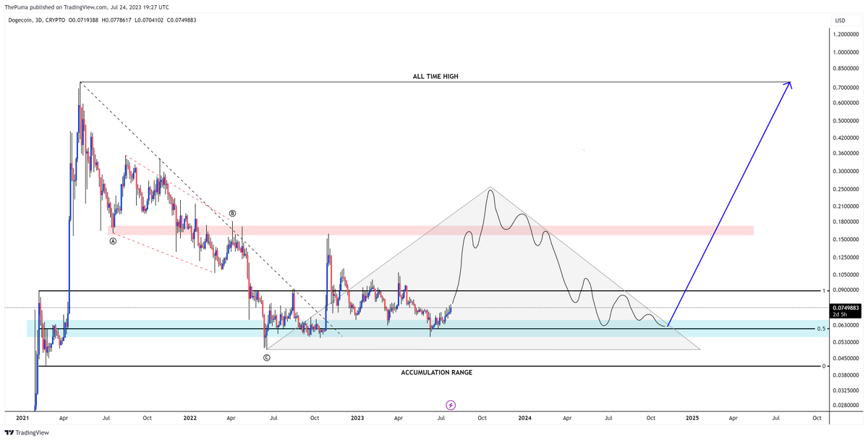Click the purple lightning bolt event icon
Viewport: 868px width, 441px height.
click(451, 405)
